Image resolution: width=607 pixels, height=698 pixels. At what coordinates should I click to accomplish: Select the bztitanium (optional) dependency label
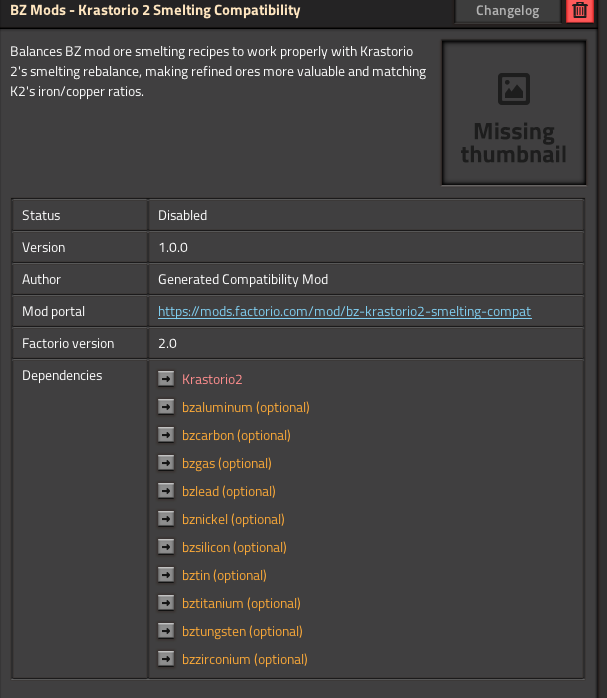[x=241, y=603]
